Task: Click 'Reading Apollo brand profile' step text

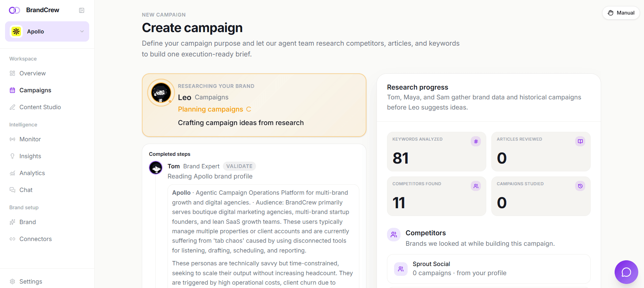Action: (x=210, y=176)
